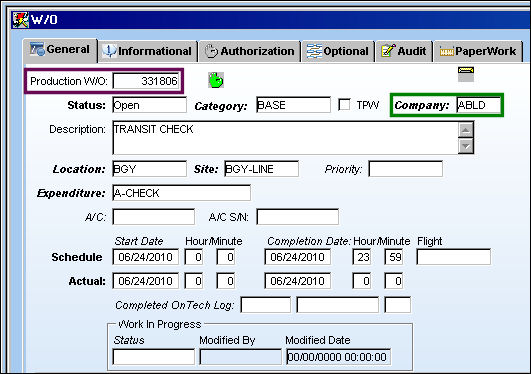Open the General tab

coord(60,50)
